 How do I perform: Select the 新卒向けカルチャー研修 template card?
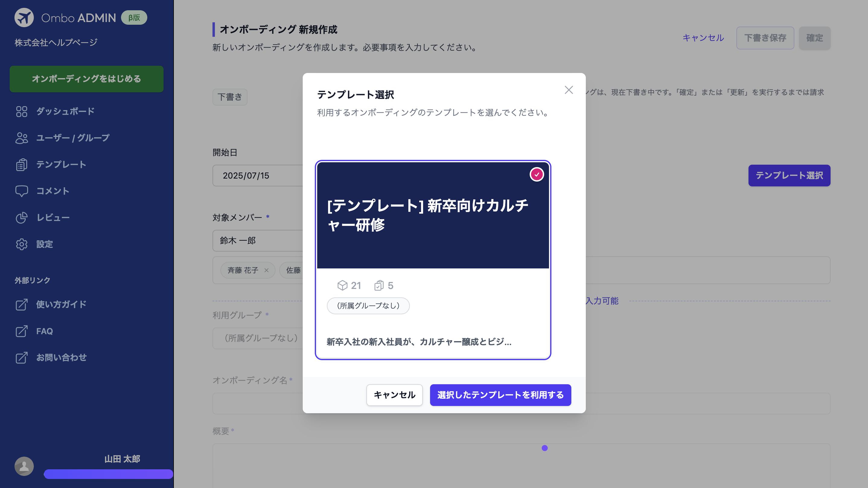[x=433, y=260]
